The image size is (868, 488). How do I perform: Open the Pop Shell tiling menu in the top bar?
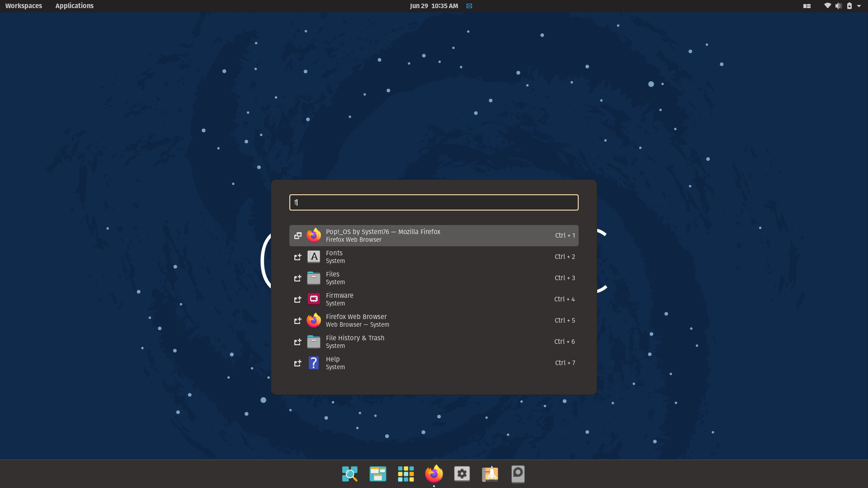[x=807, y=6]
